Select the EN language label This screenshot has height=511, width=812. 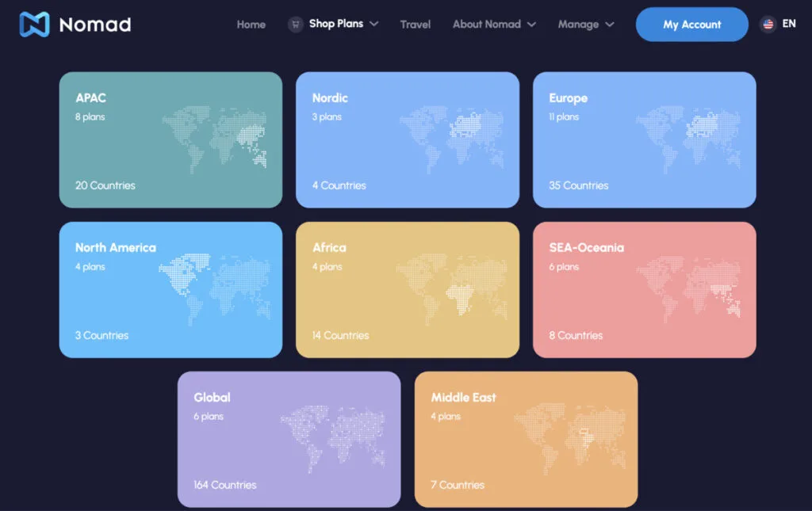pos(789,24)
